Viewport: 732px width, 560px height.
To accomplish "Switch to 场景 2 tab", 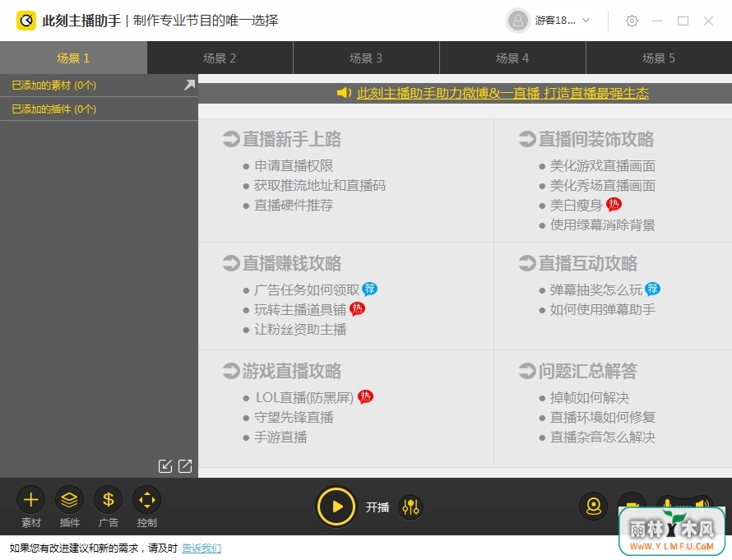I will (220, 58).
